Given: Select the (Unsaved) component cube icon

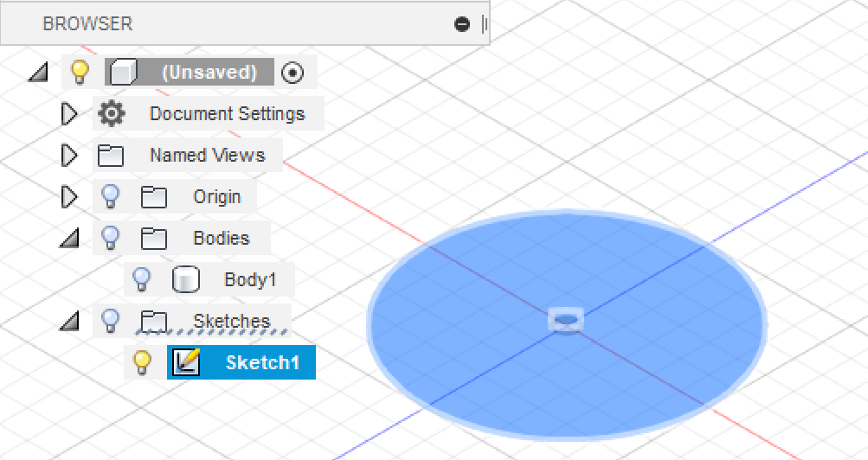Looking at the screenshot, I should coord(123,72).
